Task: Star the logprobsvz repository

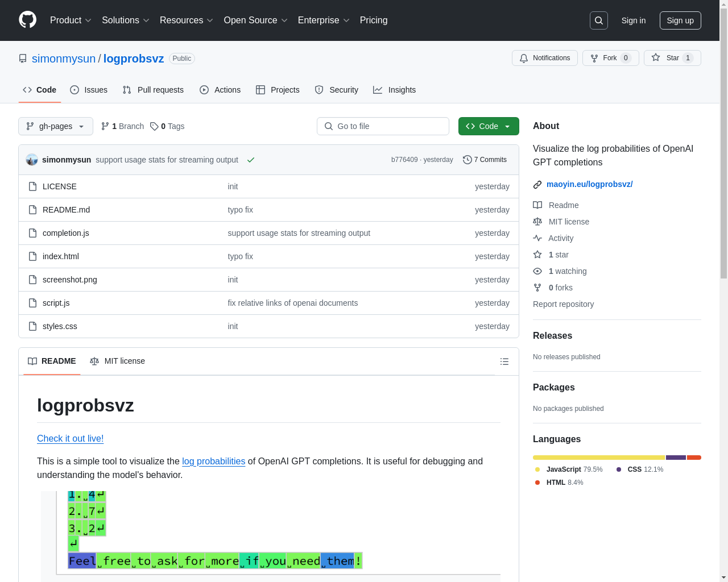Action: (x=672, y=58)
